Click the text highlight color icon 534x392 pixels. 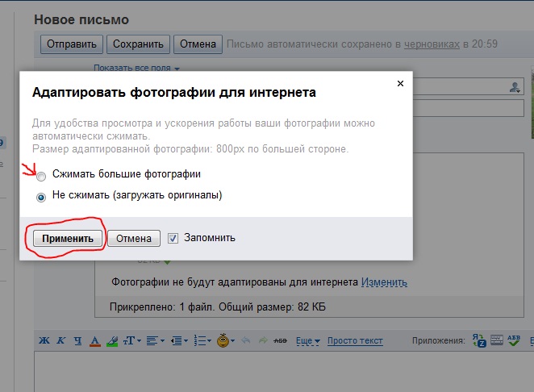point(112,341)
